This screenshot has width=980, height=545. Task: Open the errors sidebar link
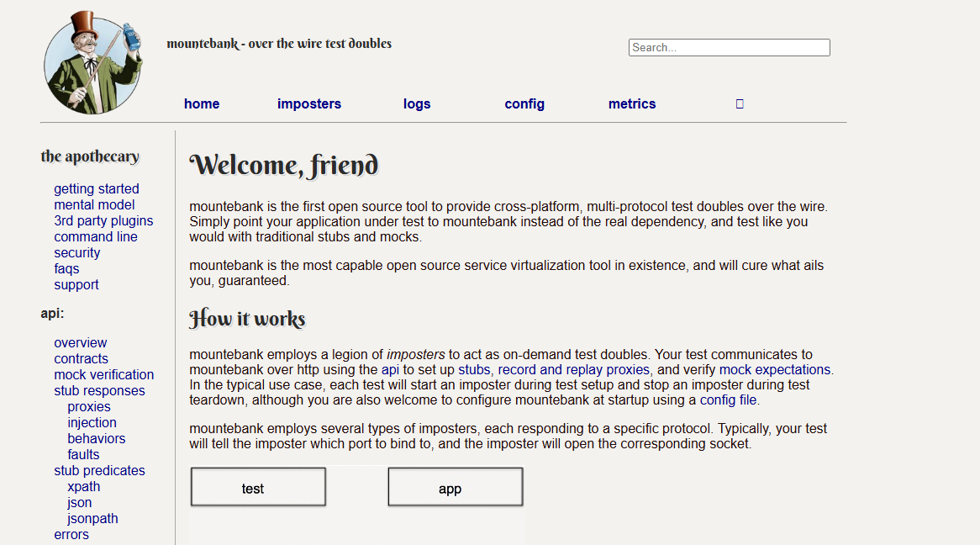click(71, 535)
